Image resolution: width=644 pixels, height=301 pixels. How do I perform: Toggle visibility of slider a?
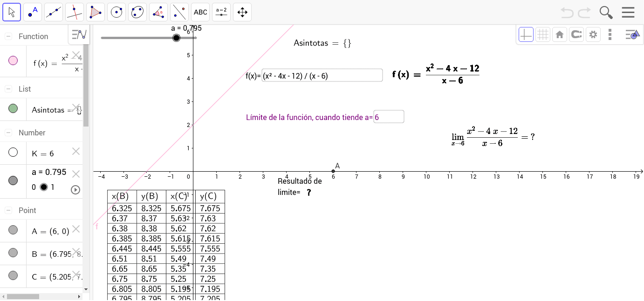point(13,181)
